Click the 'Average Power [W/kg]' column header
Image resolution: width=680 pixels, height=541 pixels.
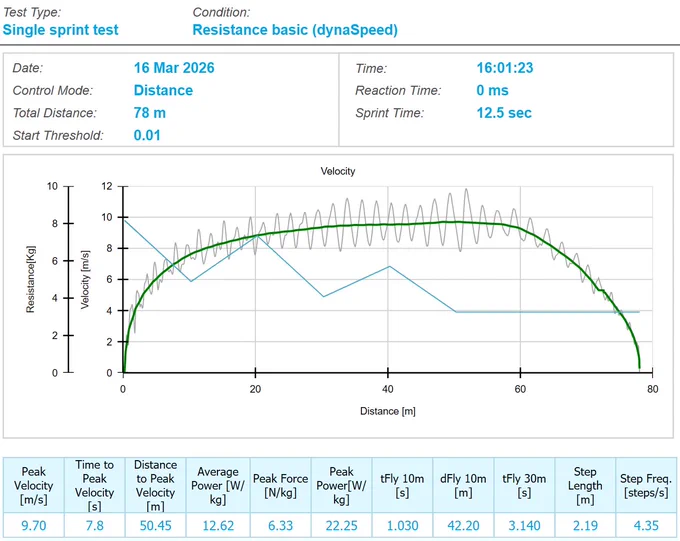pos(218,485)
